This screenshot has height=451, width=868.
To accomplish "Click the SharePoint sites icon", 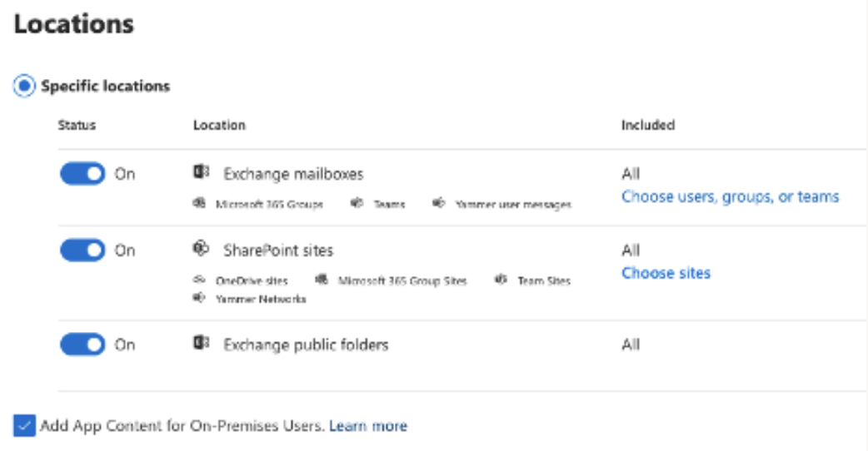I will coord(201,250).
